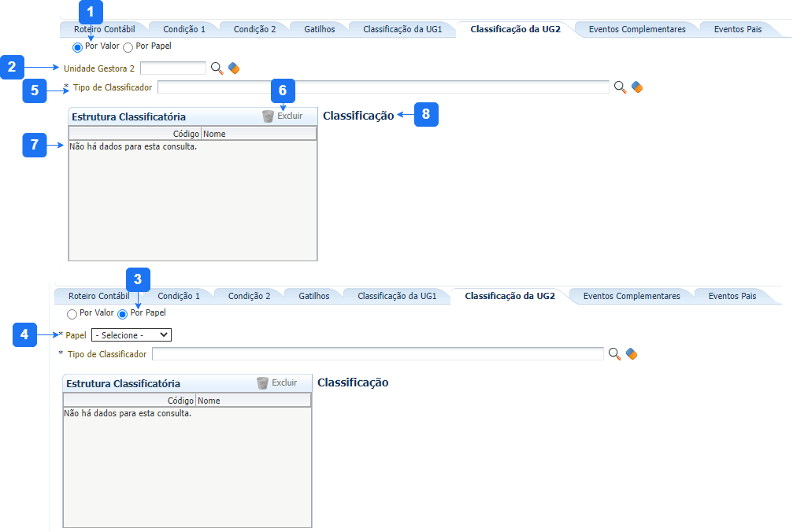This screenshot has height=532, width=793.
Task: Click trash Excluir icon in bottom Estrutura Classificatória
Action: [x=263, y=383]
